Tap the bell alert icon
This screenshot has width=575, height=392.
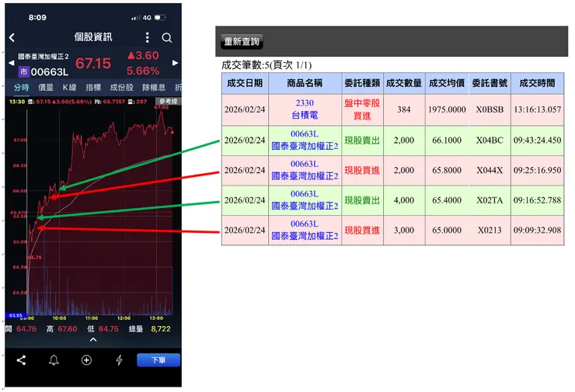click(x=54, y=360)
